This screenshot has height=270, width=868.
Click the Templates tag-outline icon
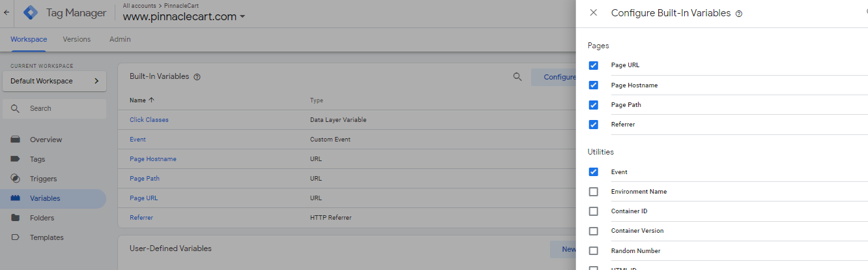[16, 237]
